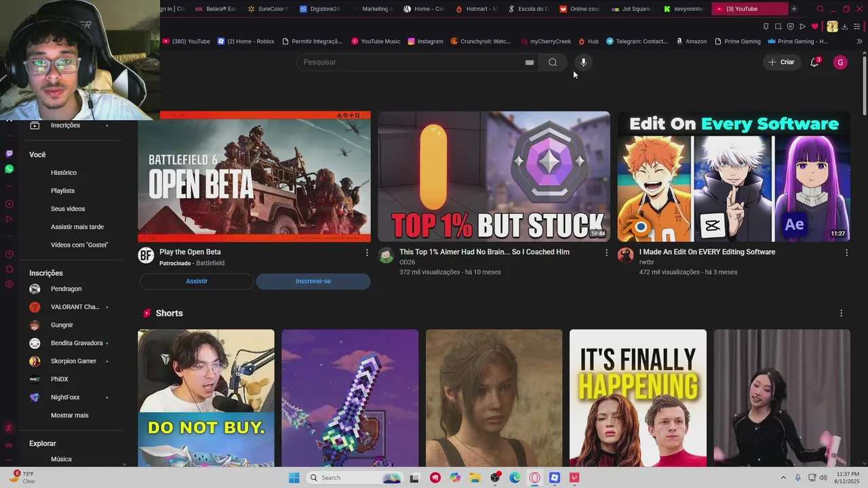Click the Assistir button on the ad
The width and height of the screenshot is (868, 488).
197,281
